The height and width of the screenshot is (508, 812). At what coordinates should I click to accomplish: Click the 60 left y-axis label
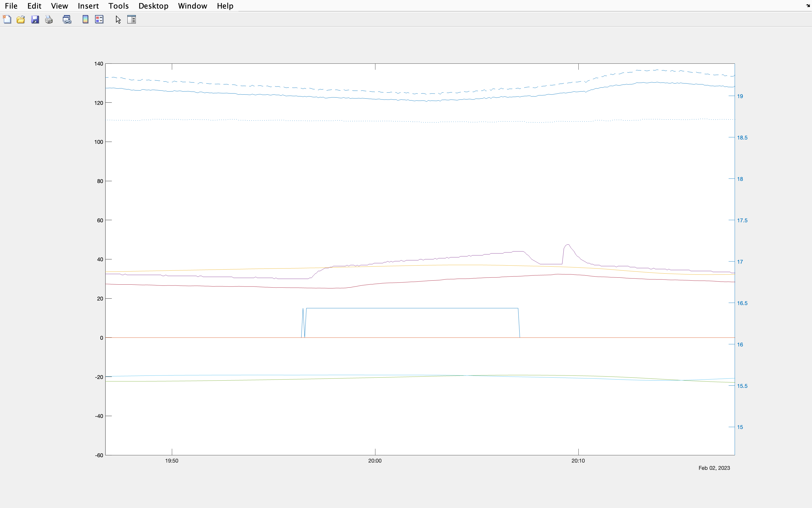point(100,220)
